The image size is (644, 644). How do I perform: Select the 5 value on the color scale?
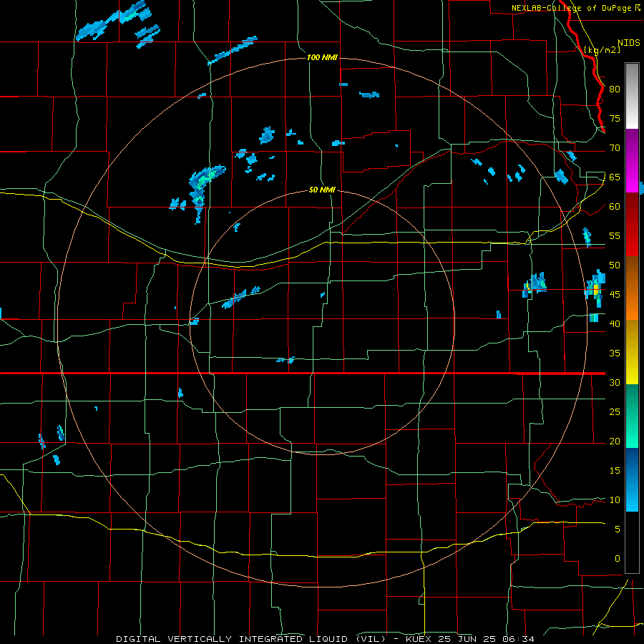point(618,530)
